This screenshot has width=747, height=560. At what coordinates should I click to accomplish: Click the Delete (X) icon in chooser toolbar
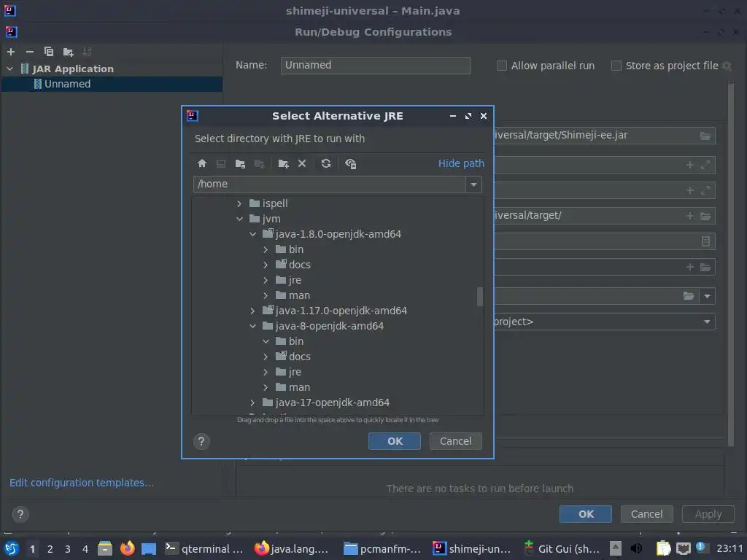tap(302, 163)
